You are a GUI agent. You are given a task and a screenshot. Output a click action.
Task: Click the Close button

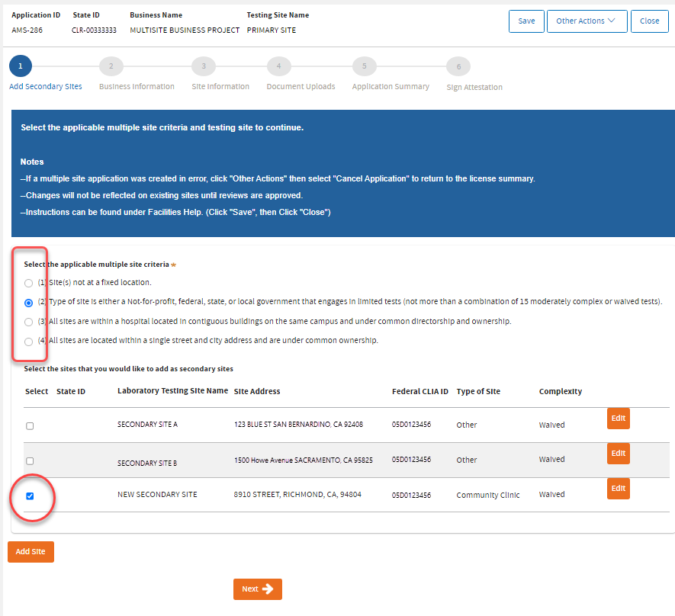[649, 21]
